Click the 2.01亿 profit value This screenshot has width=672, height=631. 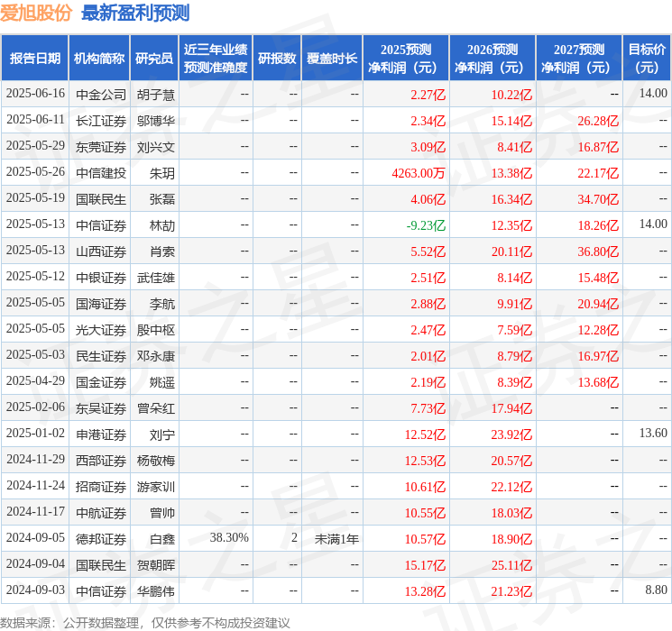(428, 356)
